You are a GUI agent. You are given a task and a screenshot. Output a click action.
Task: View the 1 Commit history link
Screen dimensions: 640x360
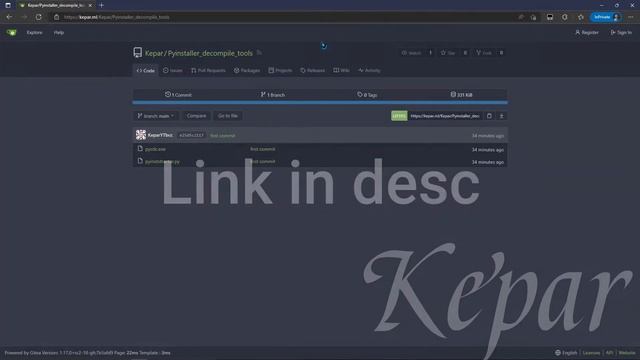[x=178, y=95]
